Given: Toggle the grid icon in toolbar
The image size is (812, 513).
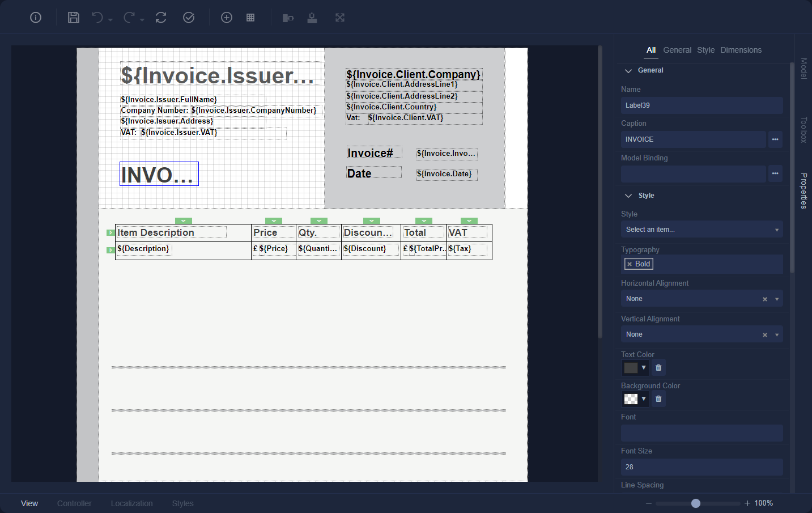Looking at the screenshot, I should (250, 18).
